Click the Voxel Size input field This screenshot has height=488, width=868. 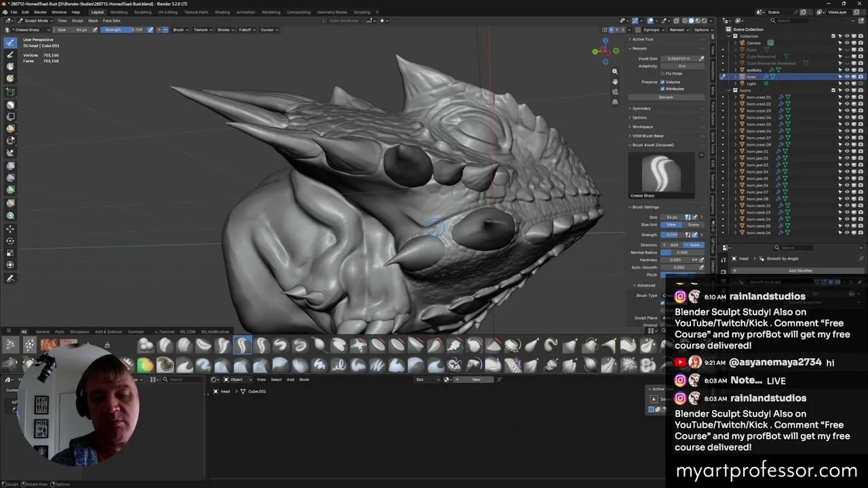click(678, 58)
